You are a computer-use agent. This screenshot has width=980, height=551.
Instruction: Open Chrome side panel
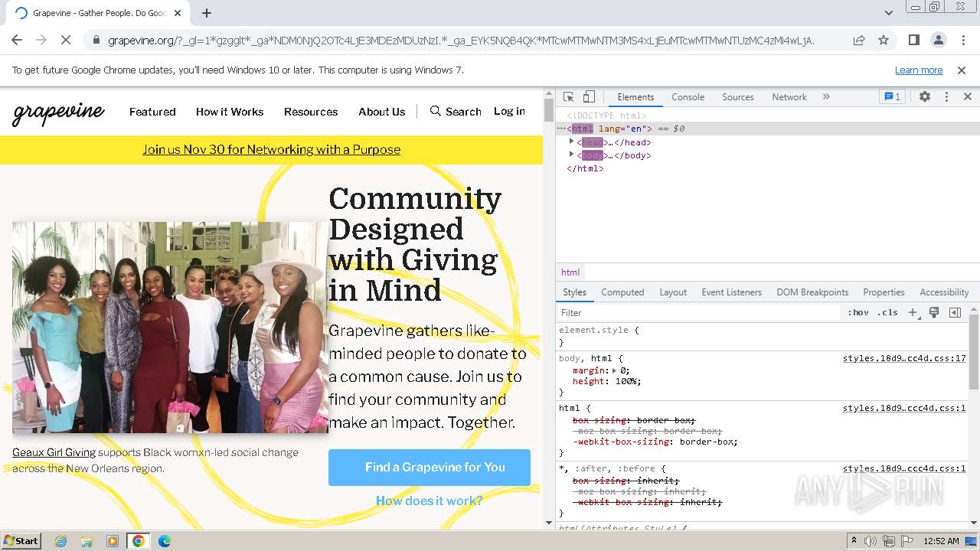coord(913,40)
